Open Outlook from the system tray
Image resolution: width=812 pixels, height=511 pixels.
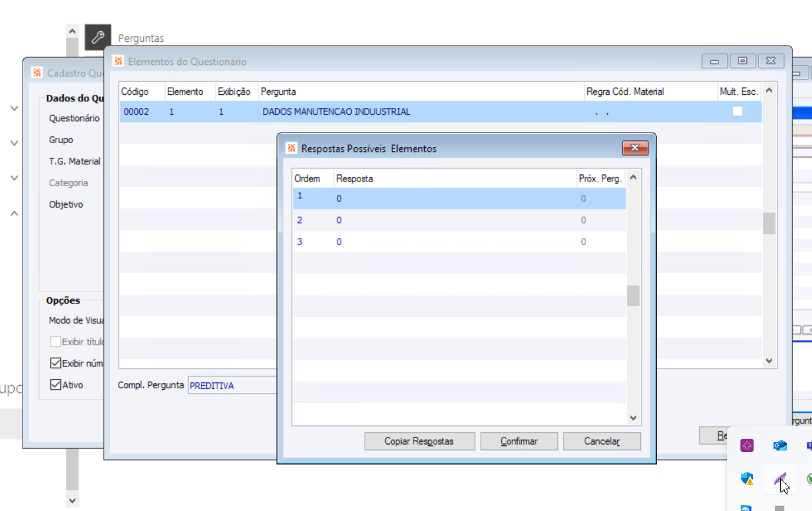click(780, 445)
